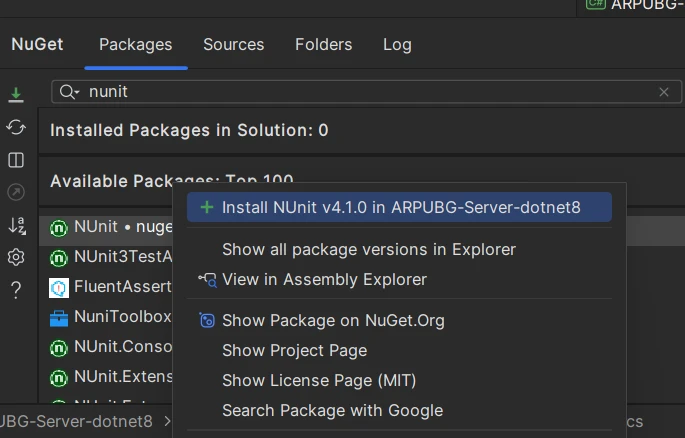Click the green Upgrade packages icon
Screen dimensions: 685x438
pyautogui.click(x=16, y=95)
